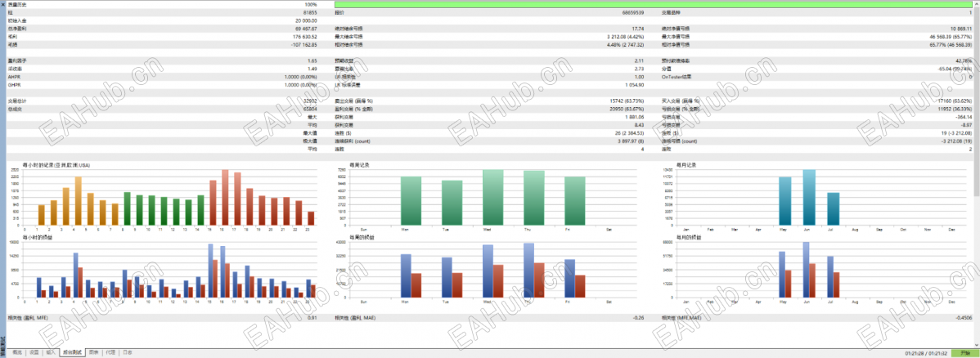The image size is (980, 358).
Task: Click the value 46 568.39 (65.77%)
Action: click(951, 37)
